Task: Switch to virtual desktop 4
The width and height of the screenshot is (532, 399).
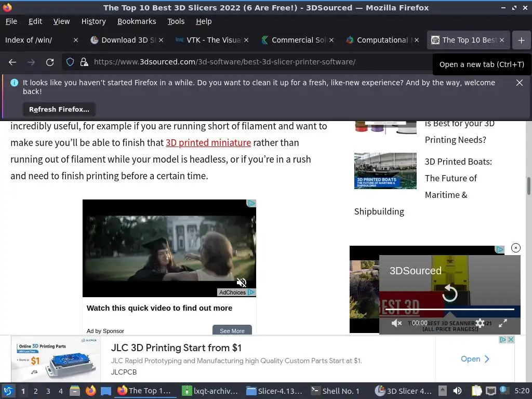Action: coord(61,391)
